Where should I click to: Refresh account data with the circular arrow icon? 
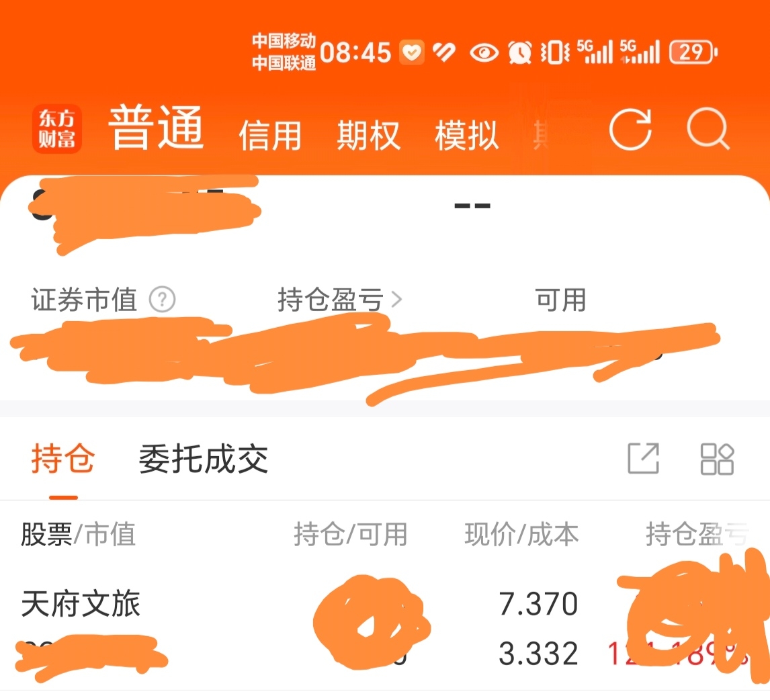pyautogui.click(x=630, y=129)
